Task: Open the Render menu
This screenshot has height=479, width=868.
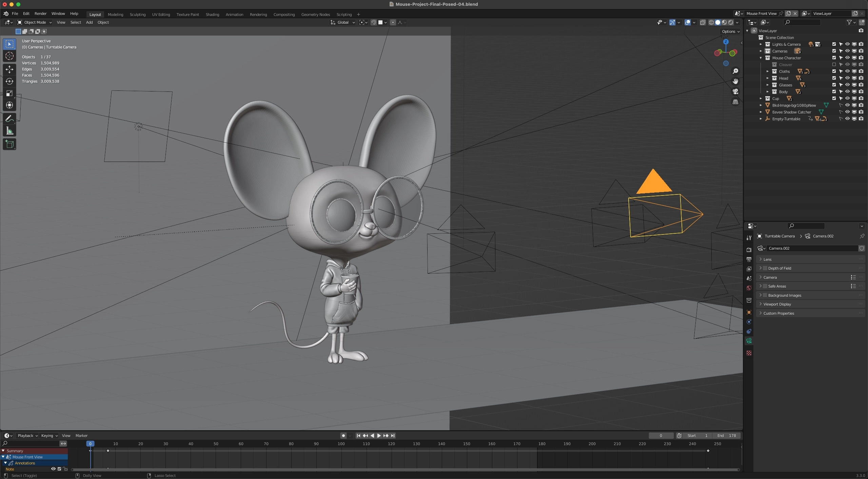Action: coord(40,14)
